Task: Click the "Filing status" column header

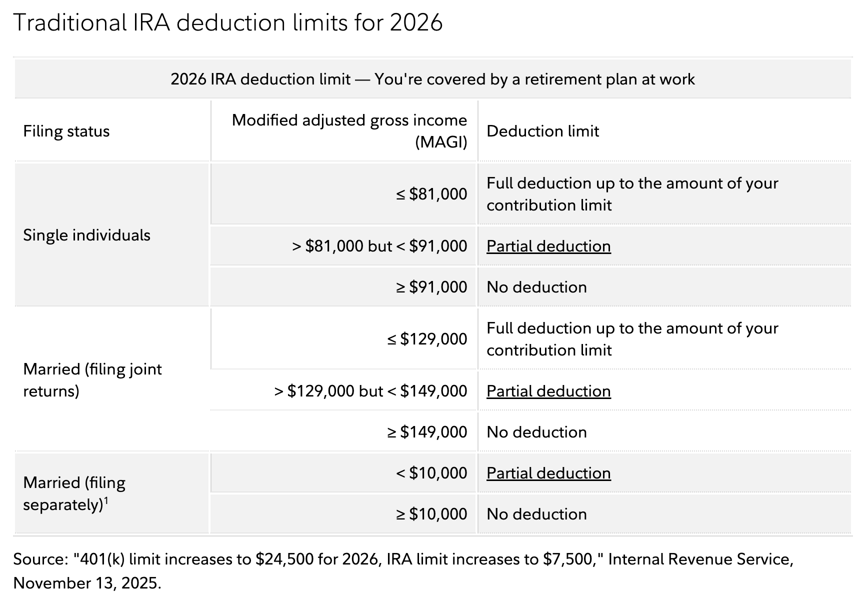Action: pos(66,131)
